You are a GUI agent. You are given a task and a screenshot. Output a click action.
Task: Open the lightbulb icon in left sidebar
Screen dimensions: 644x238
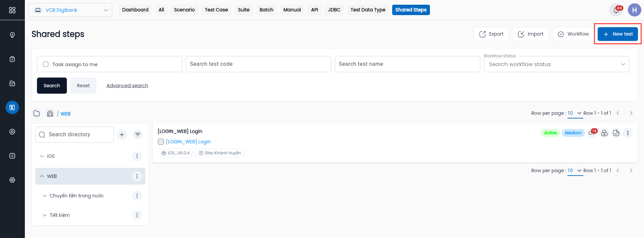click(12, 35)
